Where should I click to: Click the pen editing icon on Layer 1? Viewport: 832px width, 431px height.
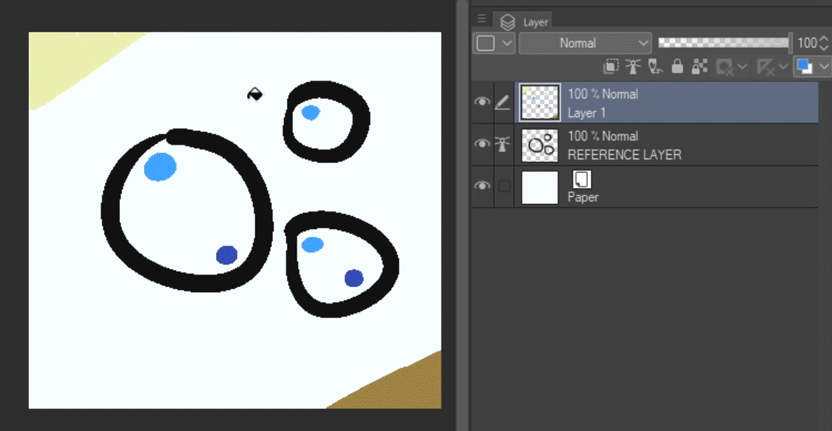point(502,102)
